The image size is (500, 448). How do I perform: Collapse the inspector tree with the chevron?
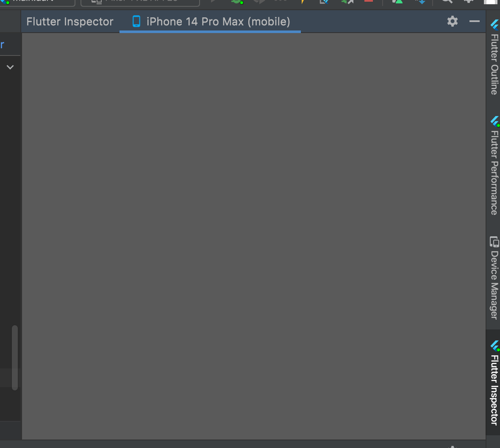pyautogui.click(x=10, y=67)
